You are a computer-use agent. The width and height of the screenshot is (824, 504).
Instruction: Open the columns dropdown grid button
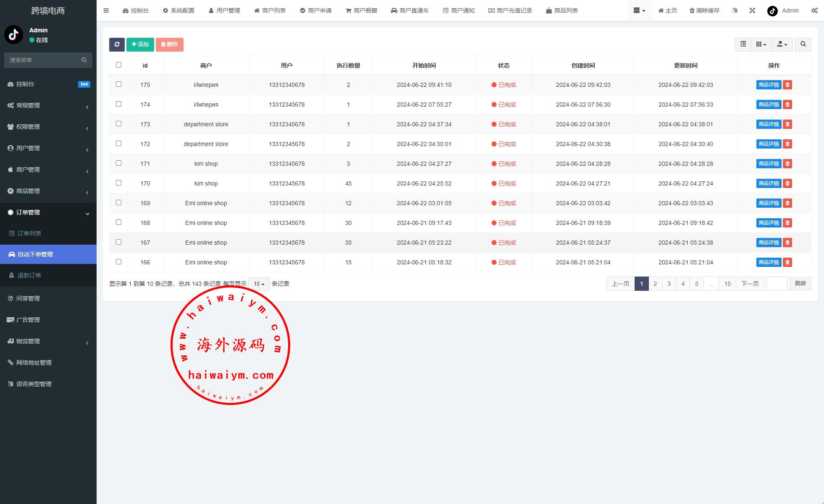[761, 44]
